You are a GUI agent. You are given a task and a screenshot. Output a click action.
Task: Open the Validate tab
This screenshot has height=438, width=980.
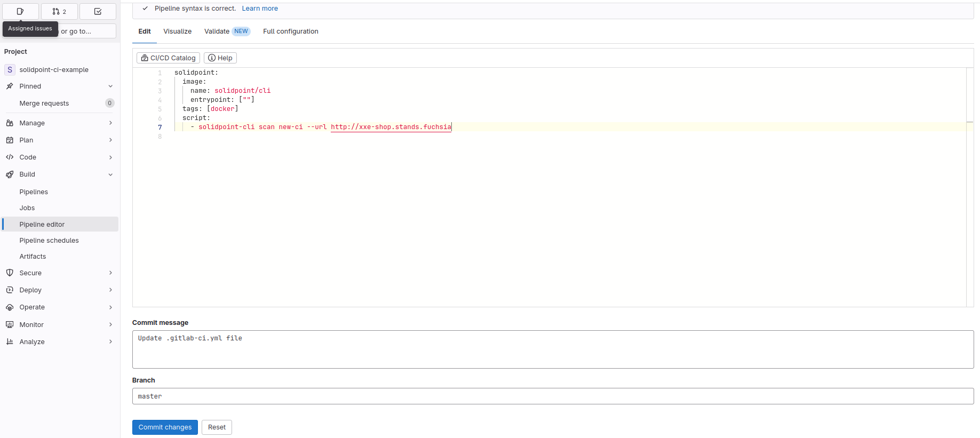click(x=217, y=31)
